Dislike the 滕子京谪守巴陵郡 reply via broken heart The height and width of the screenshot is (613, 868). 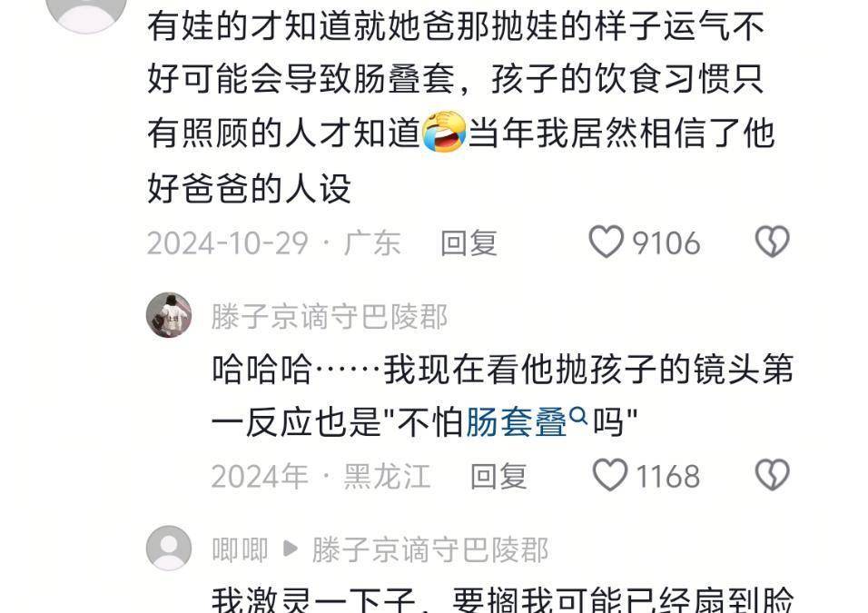point(773,475)
